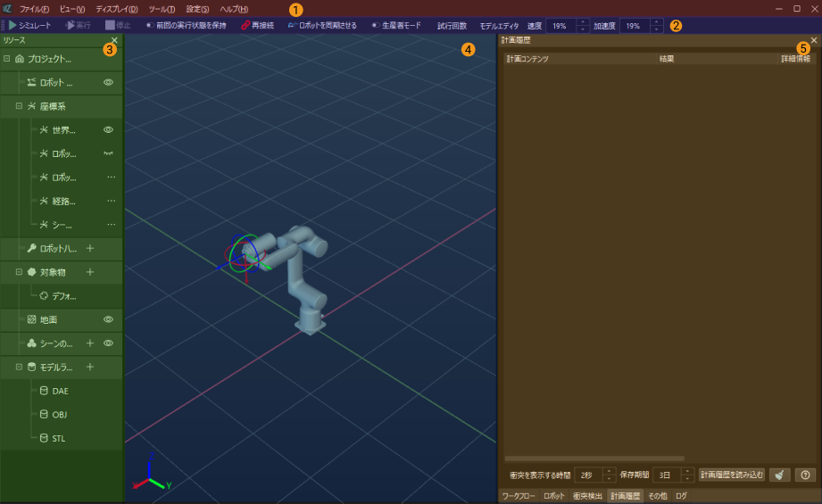Click the 再接続 reconnect button
The image size is (822, 504).
[257, 25]
